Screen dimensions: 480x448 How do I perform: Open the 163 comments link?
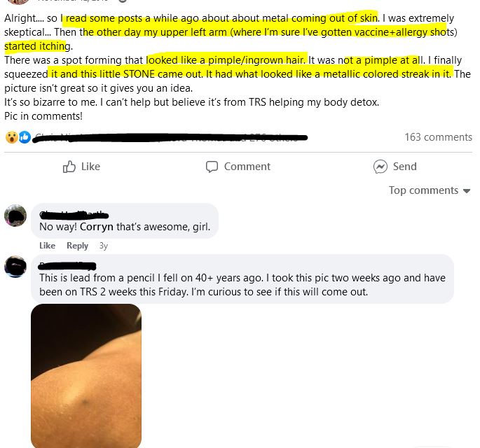[x=438, y=137]
